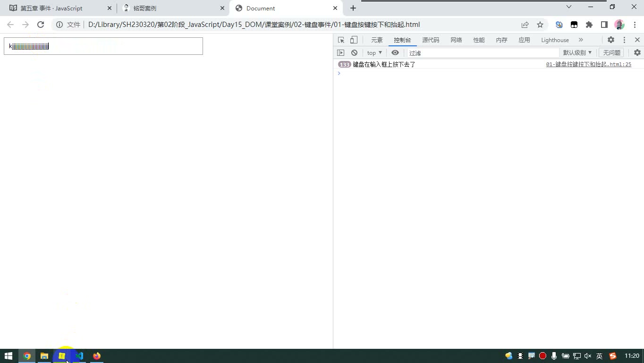Open the JavaScript context top dropdown
The image size is (644, 363).
point(375,53)
